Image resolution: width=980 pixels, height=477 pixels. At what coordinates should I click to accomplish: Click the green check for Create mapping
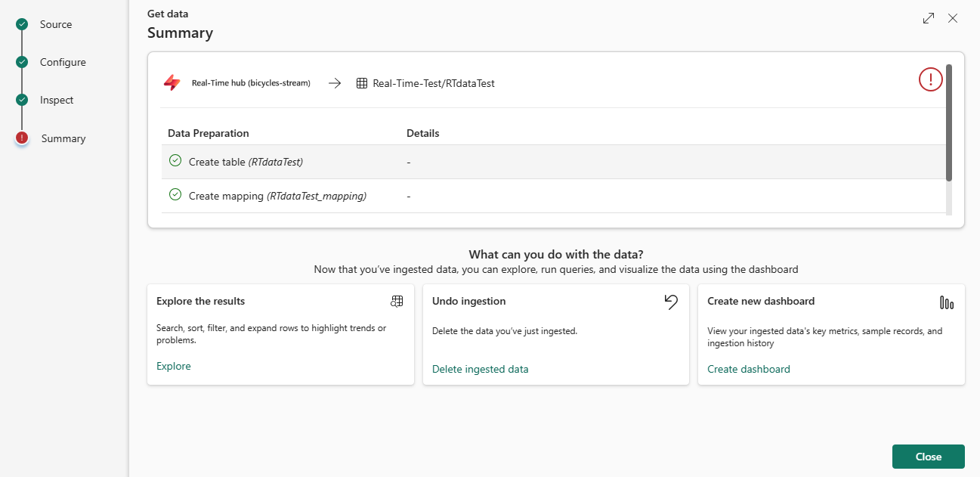175,195
